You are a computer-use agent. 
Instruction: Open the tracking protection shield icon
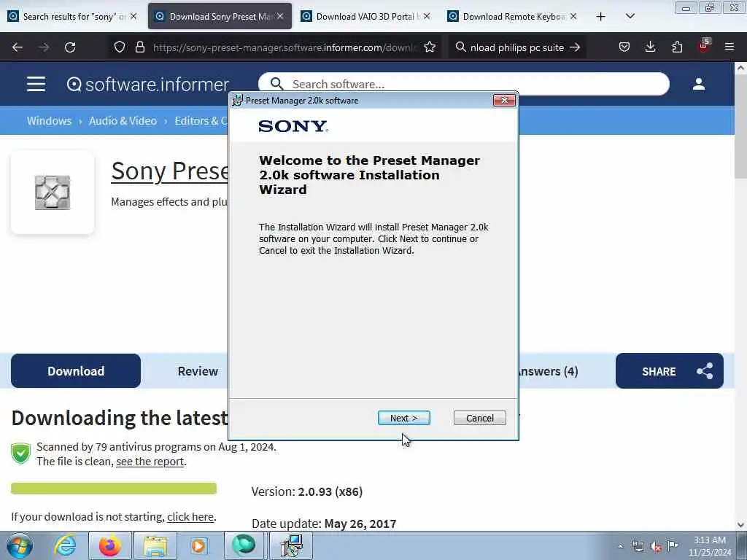pos(120,47)
